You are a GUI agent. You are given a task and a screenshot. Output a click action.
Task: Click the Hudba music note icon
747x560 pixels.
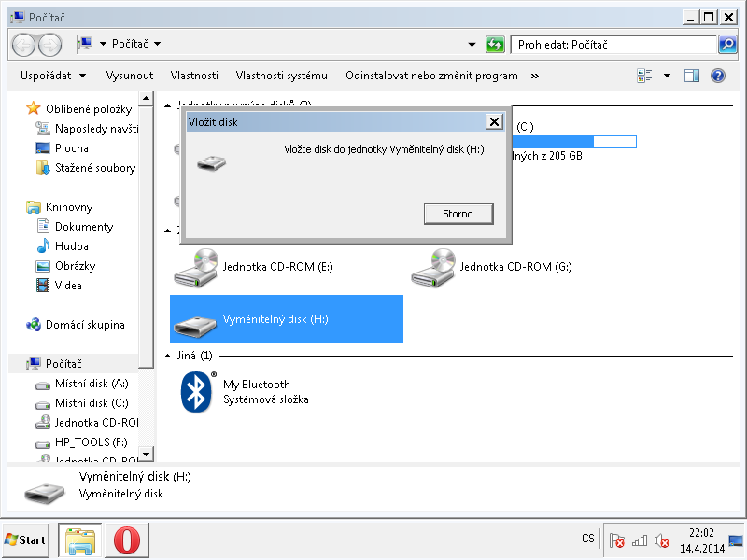coord(43,245)
